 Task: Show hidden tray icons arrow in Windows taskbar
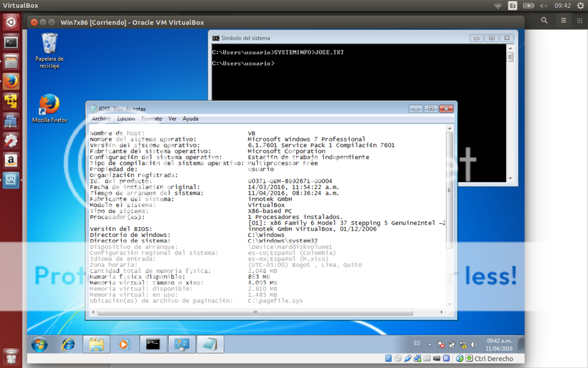430,345
